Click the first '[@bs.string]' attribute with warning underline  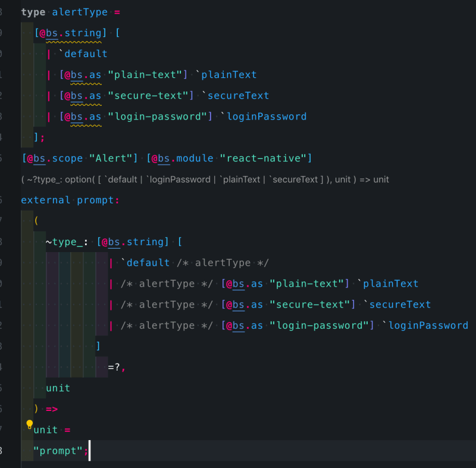(x=70, y=33)
